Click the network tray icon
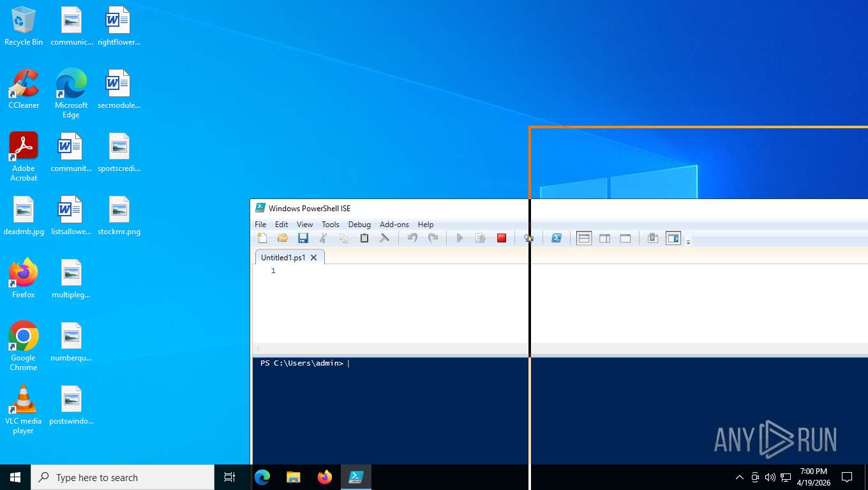 click(786, 477)
